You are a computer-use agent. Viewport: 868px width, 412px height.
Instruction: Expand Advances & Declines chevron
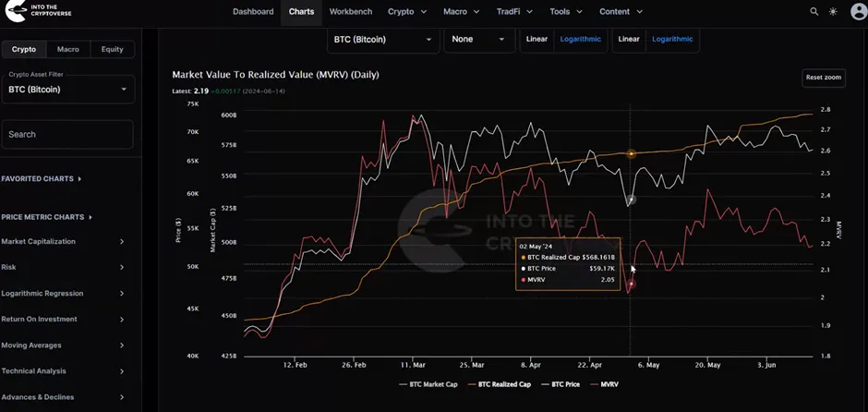122,397
